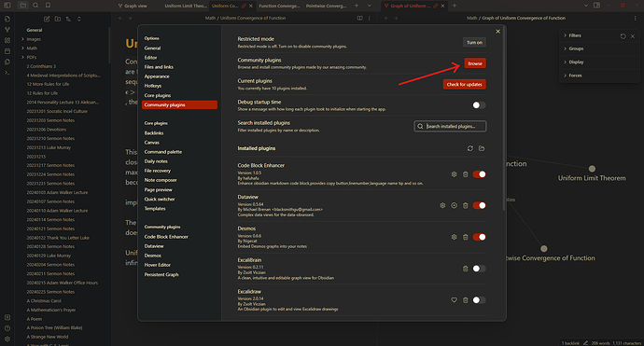The image size is (644, 346).
Task: Click the Excalidraw donate heart icon
Action: click(x=454, y=300)
